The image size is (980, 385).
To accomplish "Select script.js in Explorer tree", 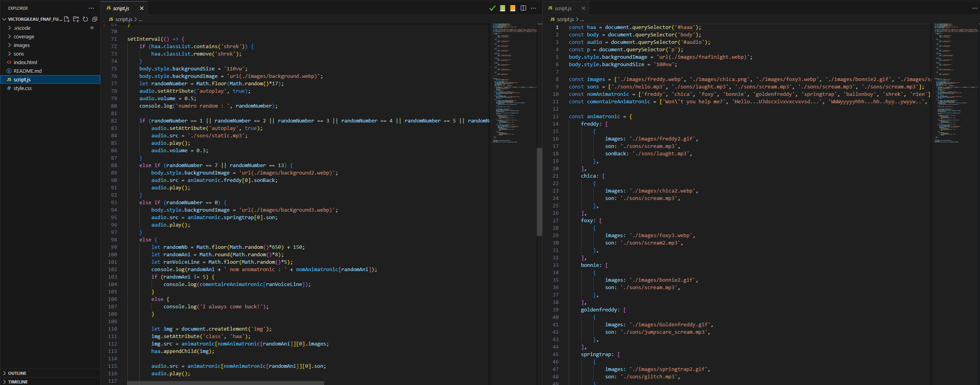I will pyautogui.click(x=50, y=79).
